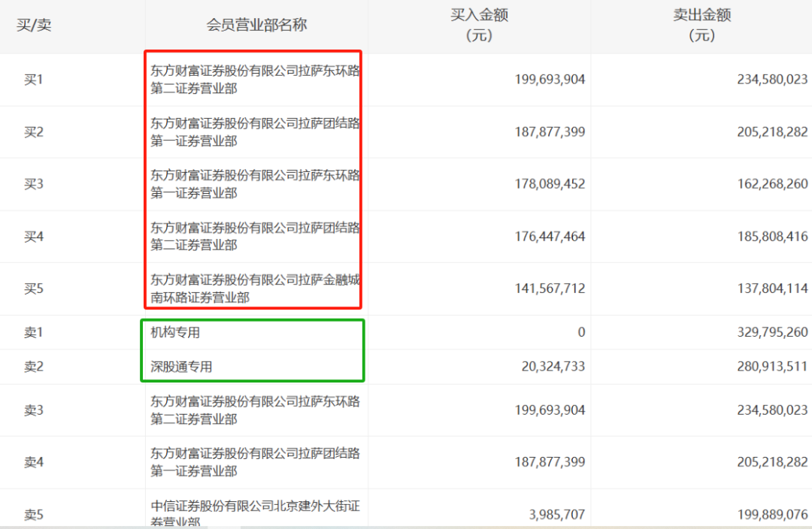This screenshot has width=812, height=529.
Task: Click 拉萨东环路第二证券营业部 name in 买1 row
Action: click(255, 80)
